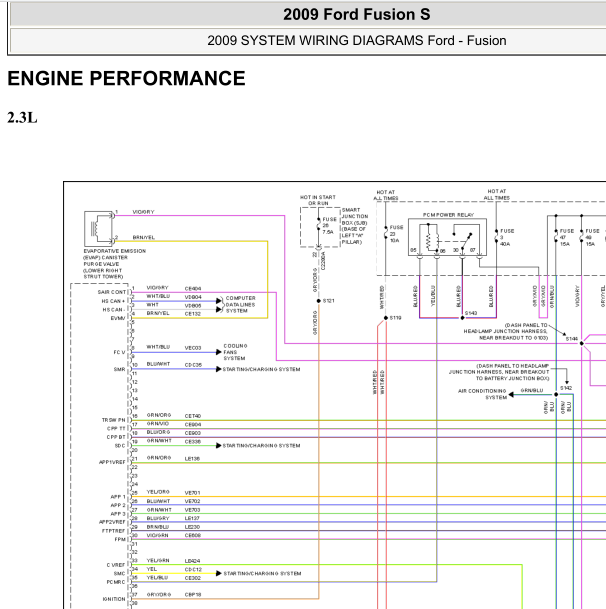This screenshot has width=606, height=609.
Task: Click circuit code 'CE132' on BRN/YEL wire
Action: [x=193, y=314]
